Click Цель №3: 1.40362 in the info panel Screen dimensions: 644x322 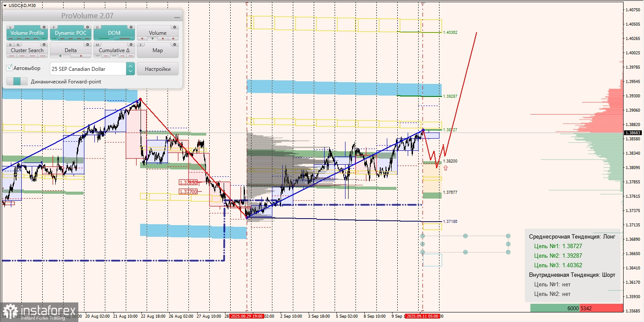(558, 265)
